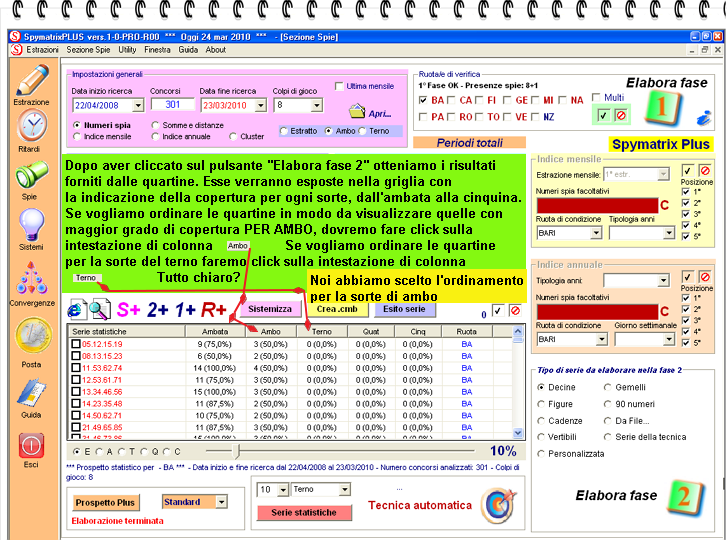
Task: Click the red R+ icon
Action: tap(213, 310)
